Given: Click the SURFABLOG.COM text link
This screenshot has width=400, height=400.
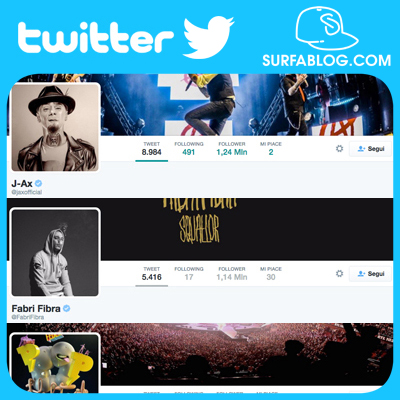Looking at the screenshot, I should [327, 61].
